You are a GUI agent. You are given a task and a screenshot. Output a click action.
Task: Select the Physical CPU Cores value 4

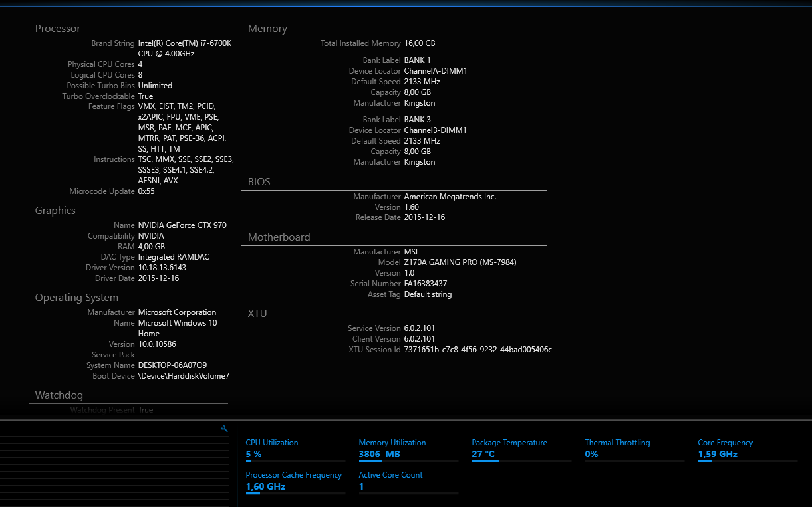[x=140, y=64]
